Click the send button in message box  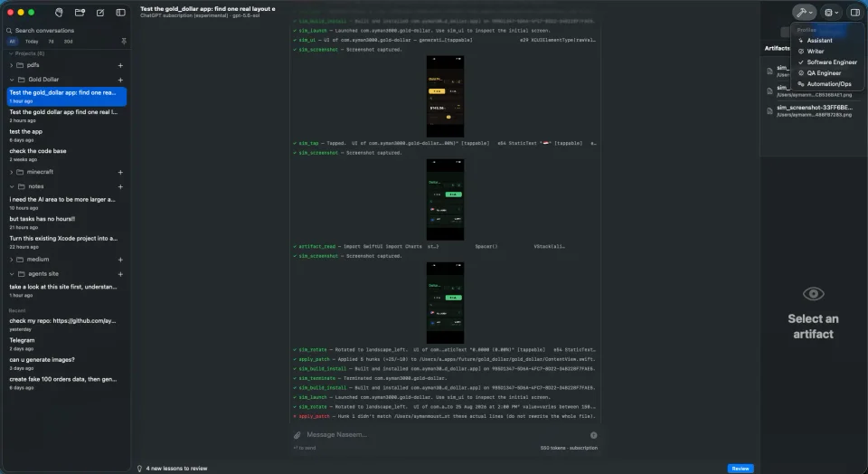pyautogui.click(x=593, y=435)
